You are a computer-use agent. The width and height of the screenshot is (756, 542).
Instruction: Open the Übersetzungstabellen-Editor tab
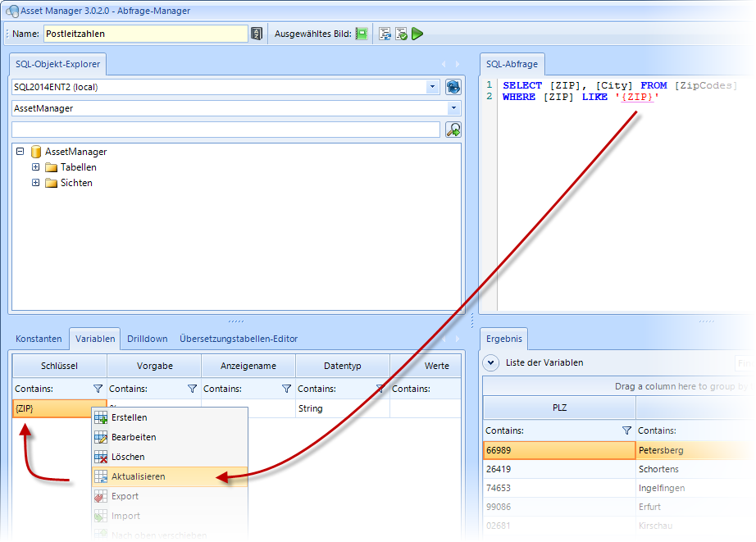tap(239, 339)
